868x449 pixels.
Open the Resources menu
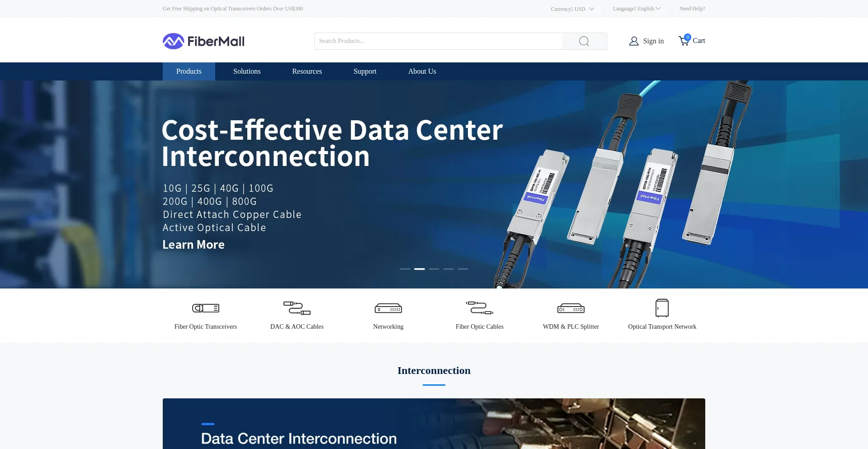tap(307, 71)
